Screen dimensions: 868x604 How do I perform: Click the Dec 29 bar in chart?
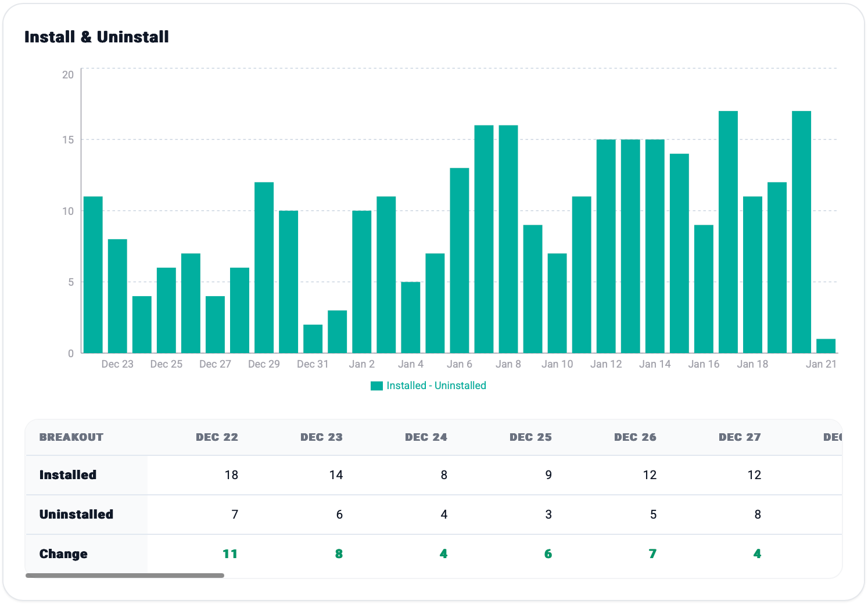coord(264,268)
